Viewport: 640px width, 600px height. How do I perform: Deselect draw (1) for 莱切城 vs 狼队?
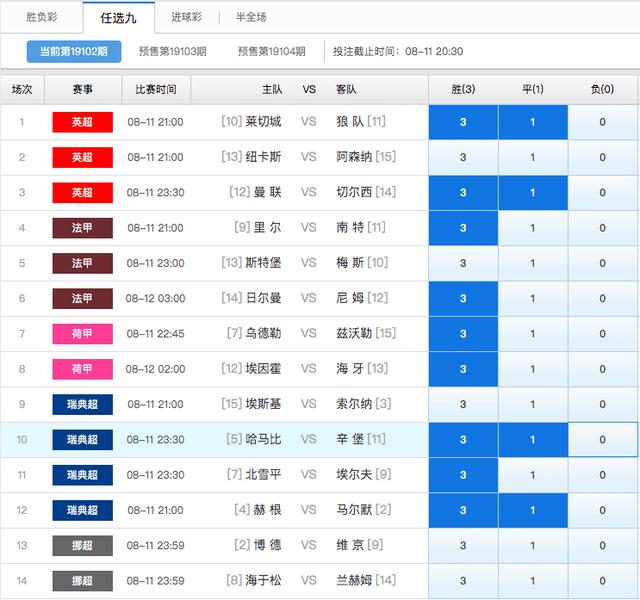(x=533, y=122)
